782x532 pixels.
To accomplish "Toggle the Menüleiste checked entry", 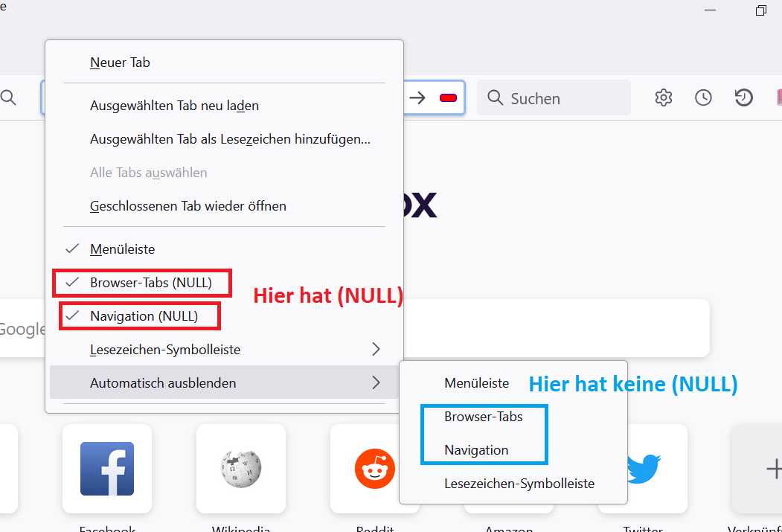I will click(224, 249).
